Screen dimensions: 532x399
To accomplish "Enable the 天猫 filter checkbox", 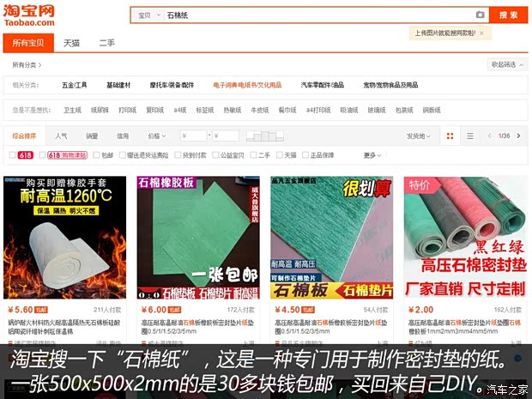I will coord(279,155).
